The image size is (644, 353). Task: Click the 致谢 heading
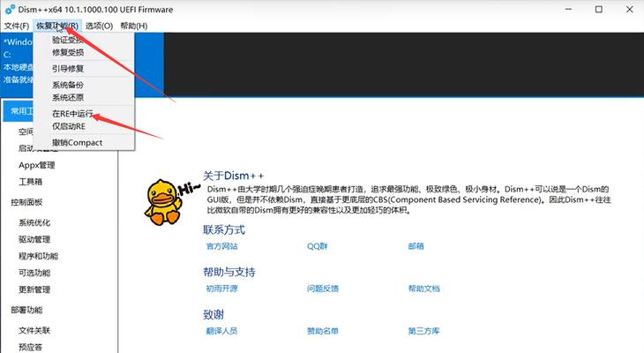tap(213, 315)
